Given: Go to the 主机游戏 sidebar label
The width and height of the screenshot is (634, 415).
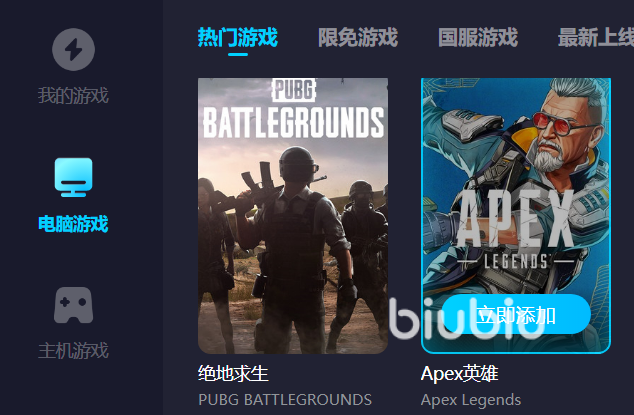Looking at the screenshot, I should click(73, 350).
